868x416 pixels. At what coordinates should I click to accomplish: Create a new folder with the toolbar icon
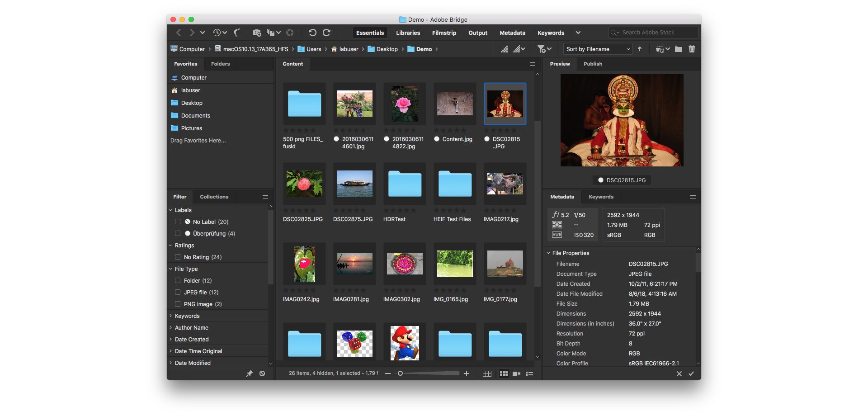click(679, 48)
